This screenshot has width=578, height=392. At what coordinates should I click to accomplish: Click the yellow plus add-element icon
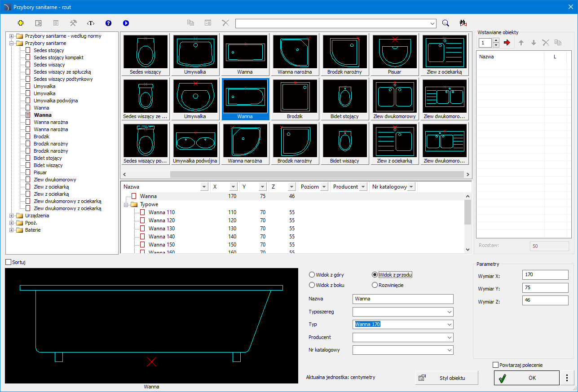click(21, 23)
